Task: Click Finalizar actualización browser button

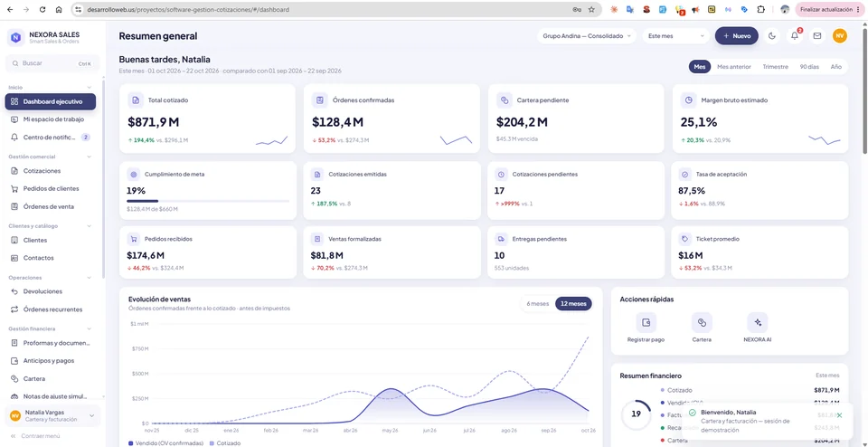Action: click(829, 9)
